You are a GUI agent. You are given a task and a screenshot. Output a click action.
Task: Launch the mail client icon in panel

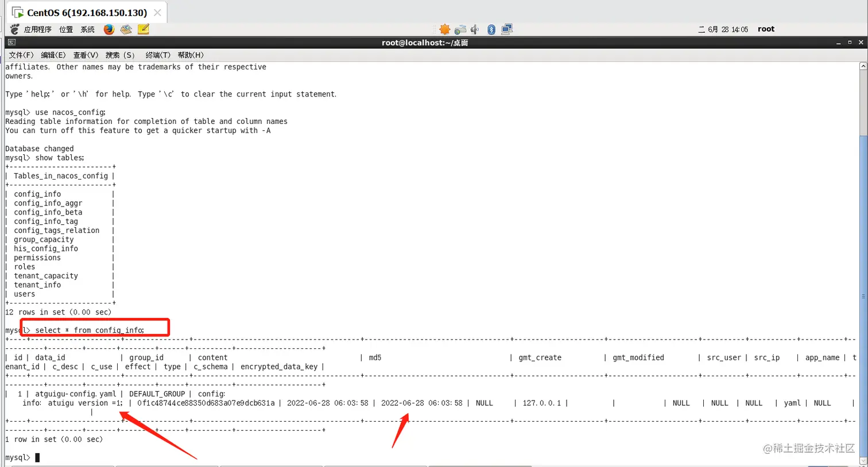click(126, 29)
